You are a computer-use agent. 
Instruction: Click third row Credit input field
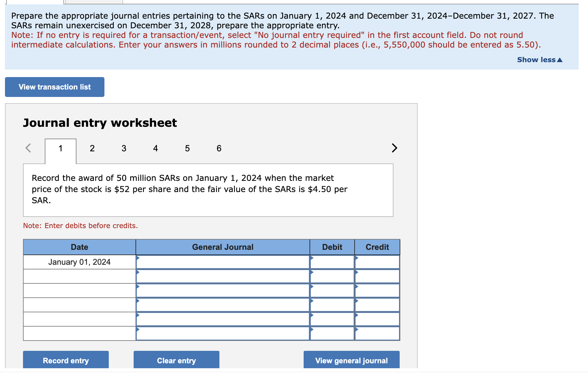click(377, 291)
